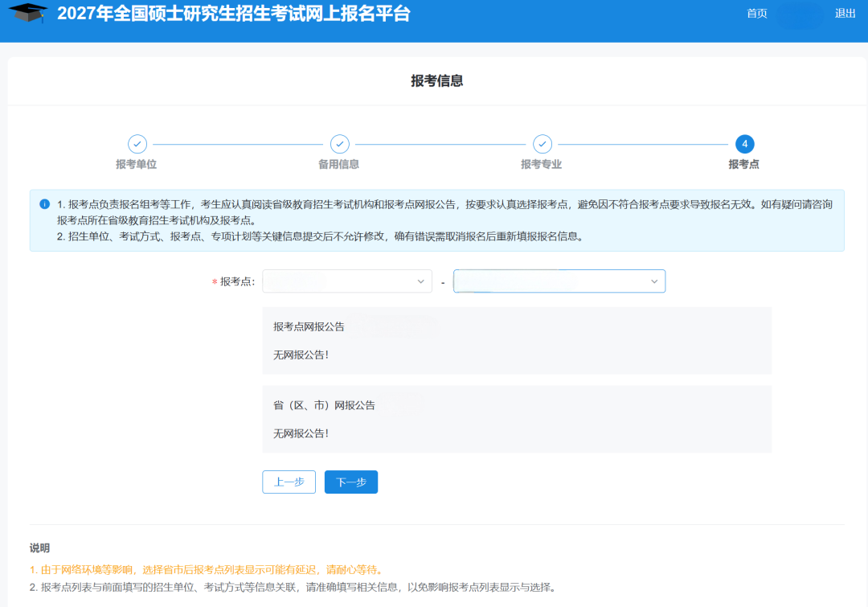This screenshot has height=607, width=868.
Task: Click 退出 to log out
Action: (x=845, y=14)
